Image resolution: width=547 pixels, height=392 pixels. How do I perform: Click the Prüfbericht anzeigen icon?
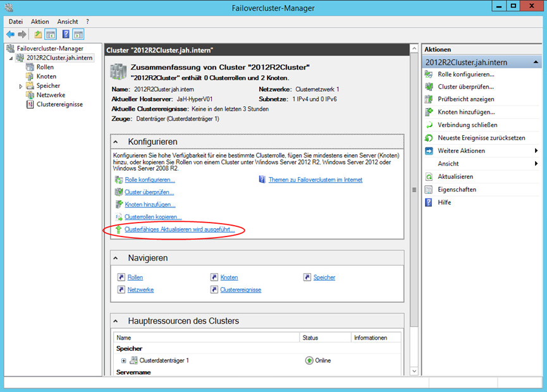coord(429,99)
